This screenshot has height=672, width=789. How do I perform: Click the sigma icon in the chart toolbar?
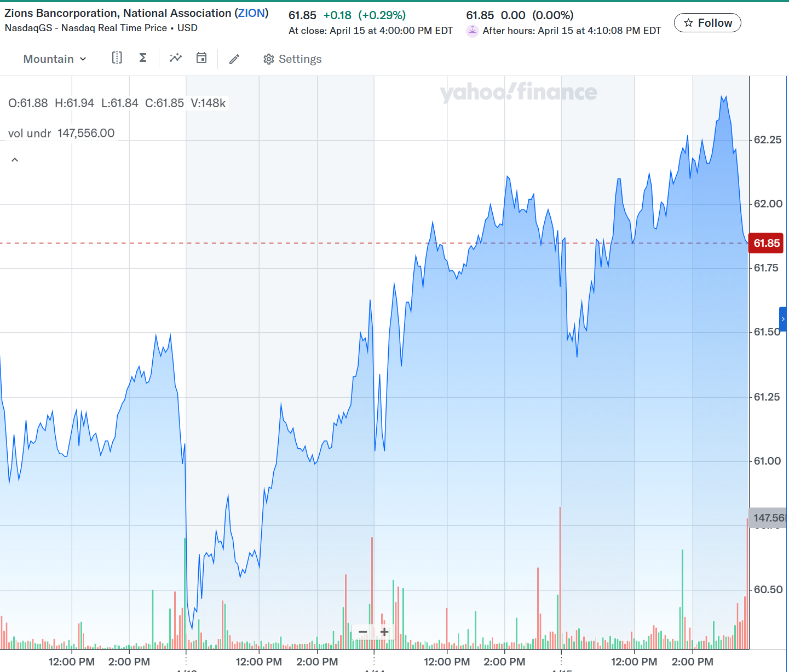pyautogui.click(x=143, y=58)
